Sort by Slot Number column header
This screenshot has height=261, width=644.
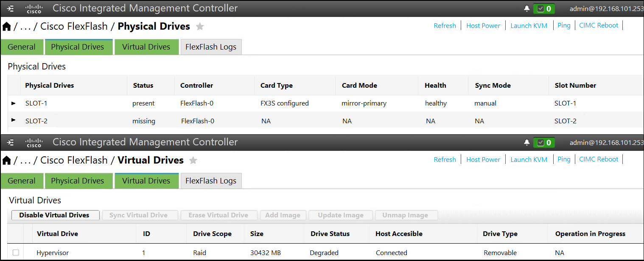(575, 86)
